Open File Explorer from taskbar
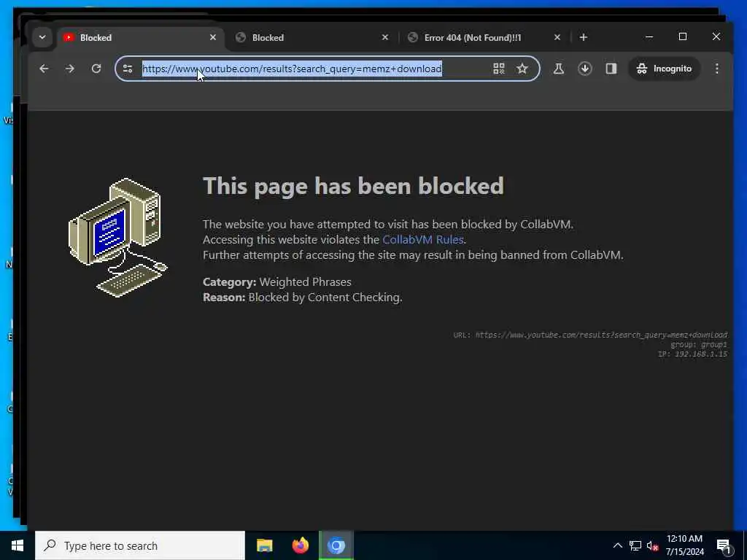The image size is (747, 560). point(264,545)
